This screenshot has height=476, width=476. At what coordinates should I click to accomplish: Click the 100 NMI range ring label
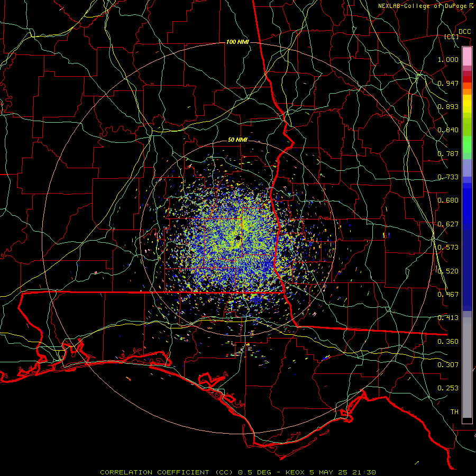[237, 42]
